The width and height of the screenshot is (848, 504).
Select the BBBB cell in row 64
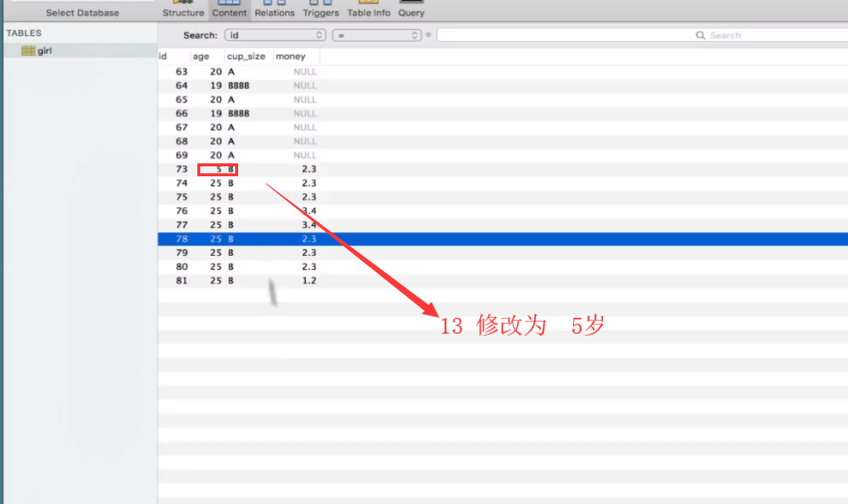click(238, 86)
